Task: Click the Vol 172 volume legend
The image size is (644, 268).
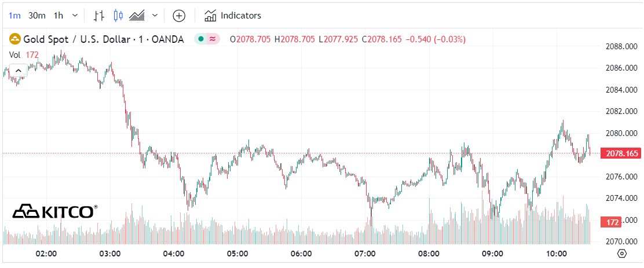Action: (23, 54)
